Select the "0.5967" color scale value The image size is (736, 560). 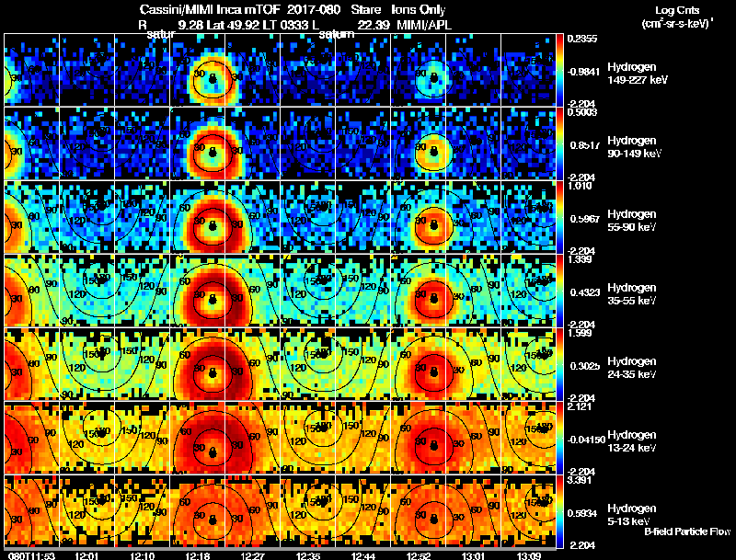tap(583, 219)
